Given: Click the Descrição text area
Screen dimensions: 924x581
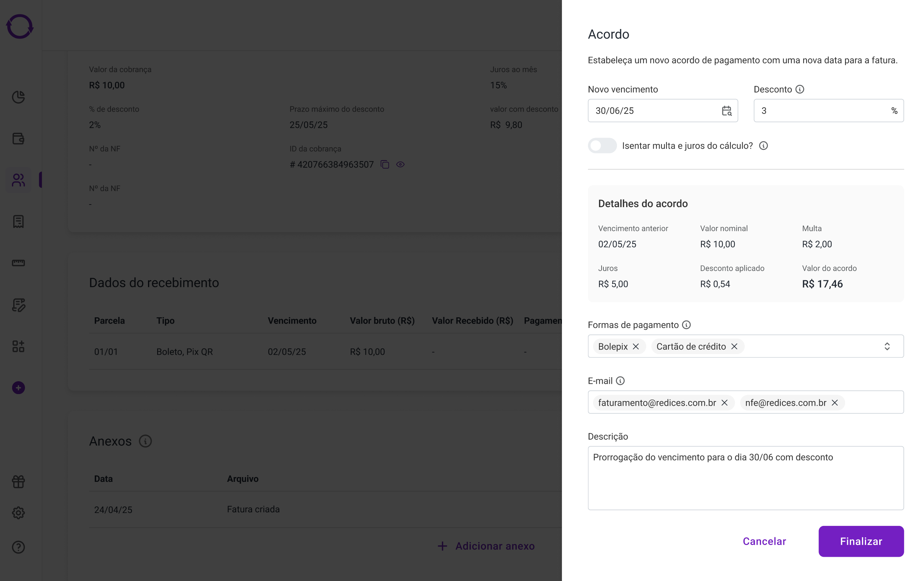Looking at the screenshot, I should [746, 478].
